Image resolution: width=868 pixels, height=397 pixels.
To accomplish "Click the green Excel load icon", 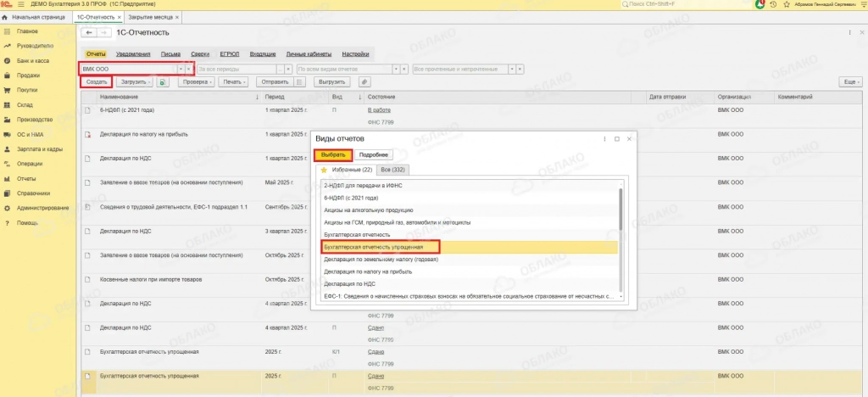I will (x=163, y=82).
